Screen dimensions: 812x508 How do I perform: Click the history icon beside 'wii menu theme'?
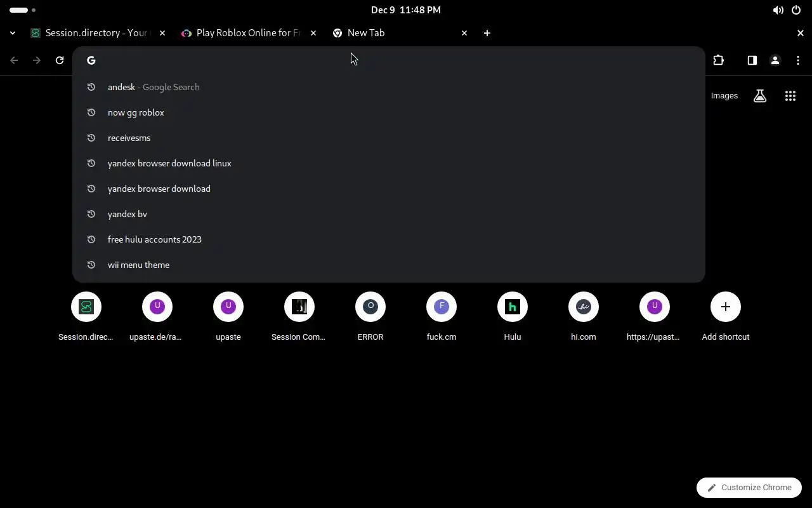[91, 265]
